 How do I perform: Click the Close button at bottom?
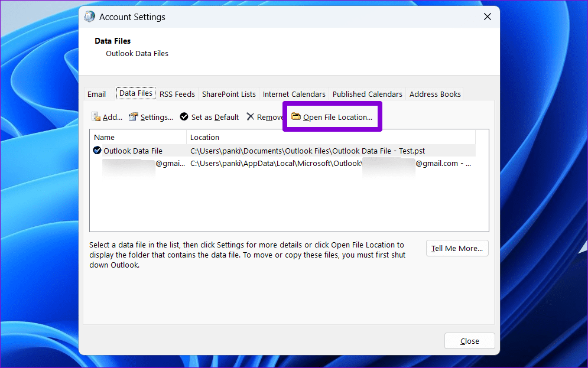[x=469, y=341]
